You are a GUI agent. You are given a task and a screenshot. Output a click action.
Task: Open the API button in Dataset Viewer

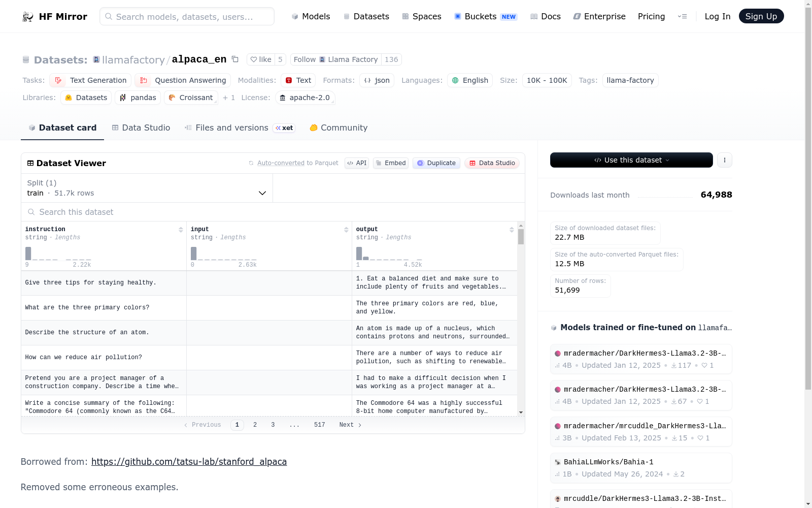click(357, 163)
